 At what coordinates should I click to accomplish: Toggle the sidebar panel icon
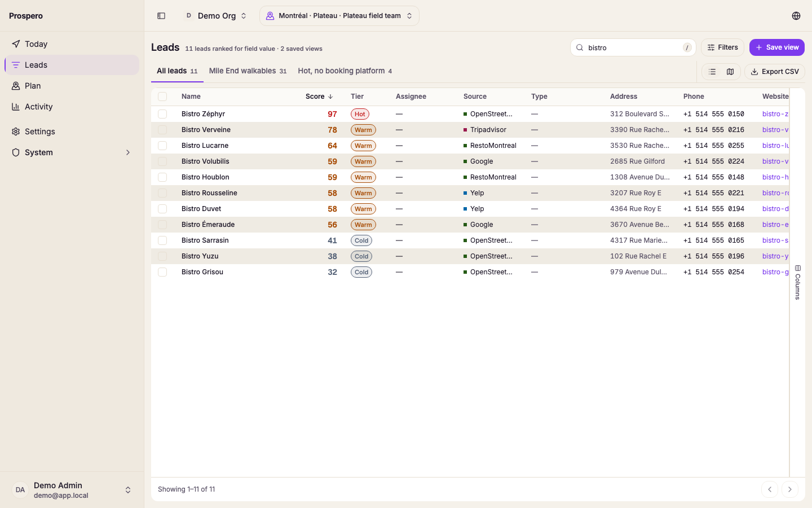pos(161,16)
